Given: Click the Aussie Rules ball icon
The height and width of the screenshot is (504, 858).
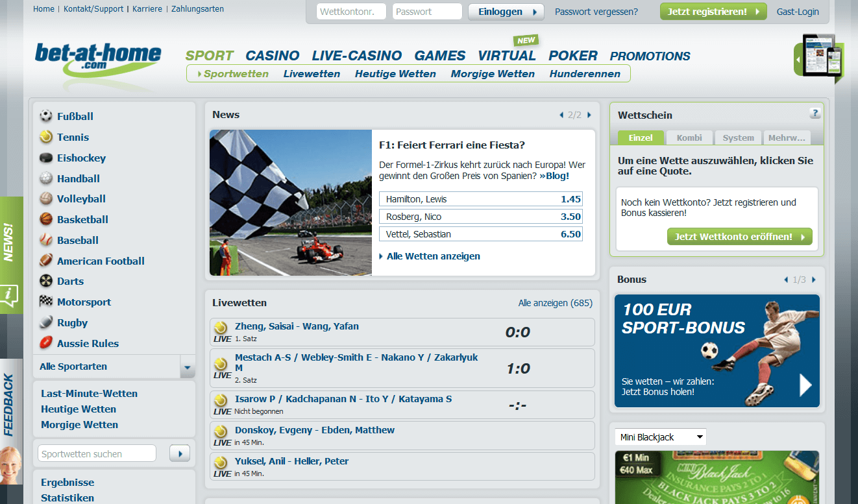Looking at the screenshot, I should point(46,343).
